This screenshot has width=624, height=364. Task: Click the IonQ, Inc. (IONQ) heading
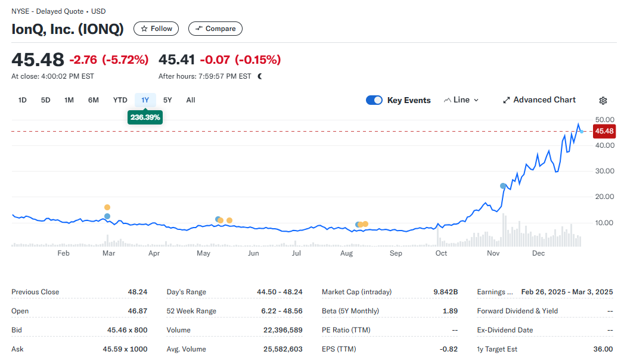click(x=68, y=29)
